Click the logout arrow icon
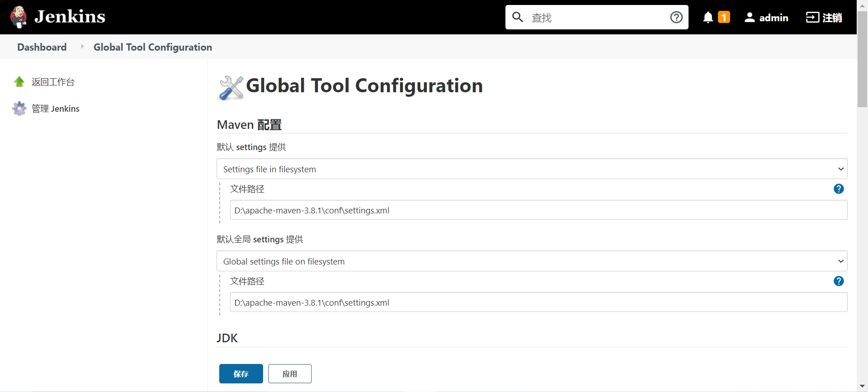Screen dimensions: 868x392 (812, 17)
